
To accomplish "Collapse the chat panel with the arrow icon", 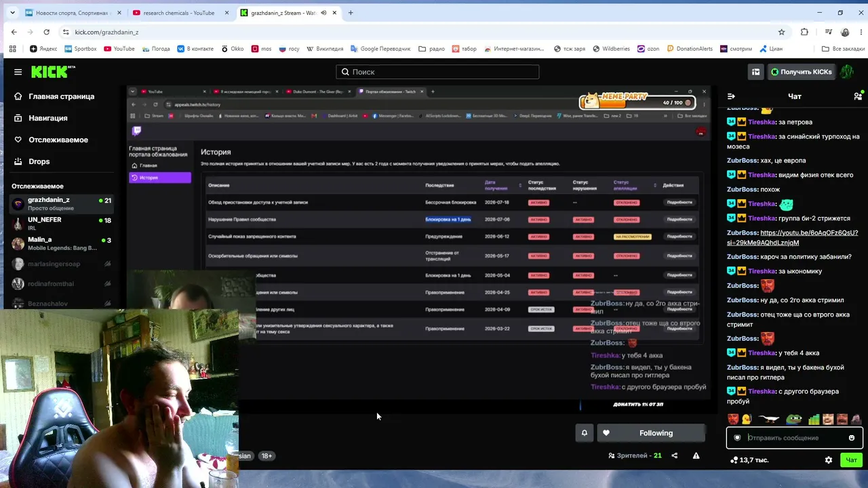I will (731, 96).
